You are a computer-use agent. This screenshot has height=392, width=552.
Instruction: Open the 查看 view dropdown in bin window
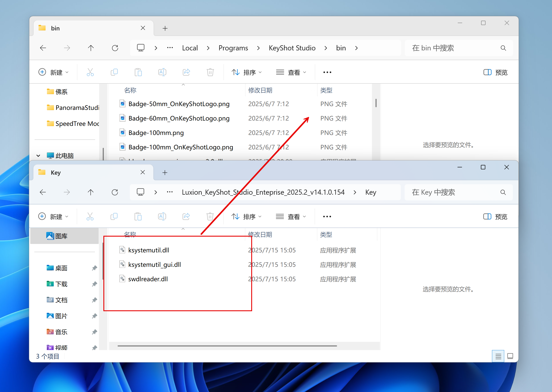291,72
